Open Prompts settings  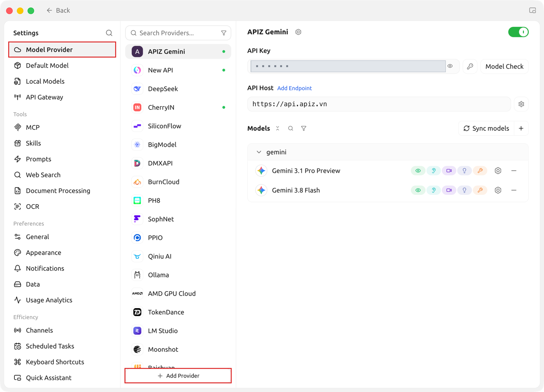click(x=62, y=159)
